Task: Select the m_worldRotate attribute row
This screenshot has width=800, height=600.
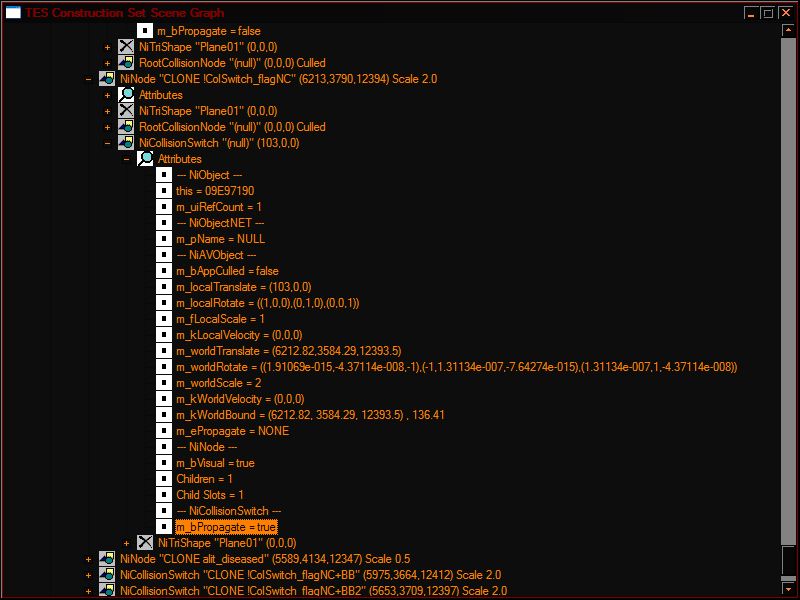Action: click(457, 366)
